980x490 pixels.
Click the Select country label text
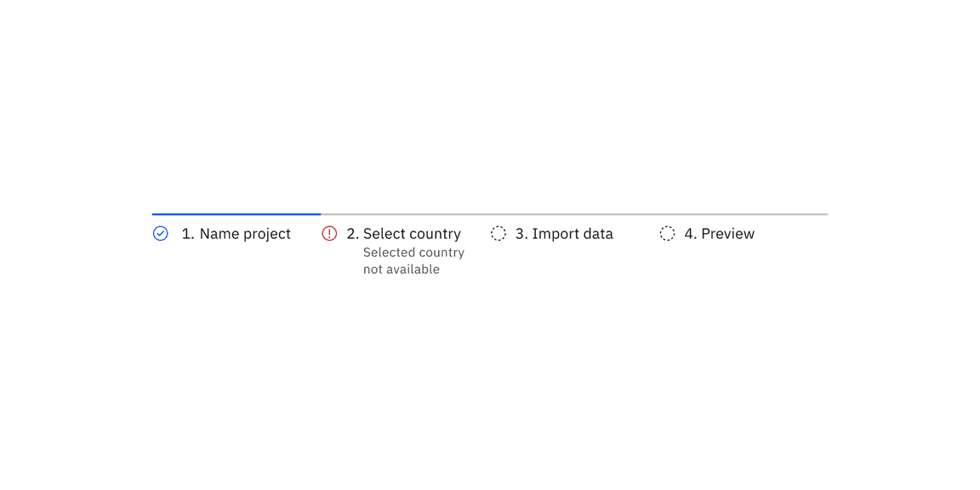point(403,233)
